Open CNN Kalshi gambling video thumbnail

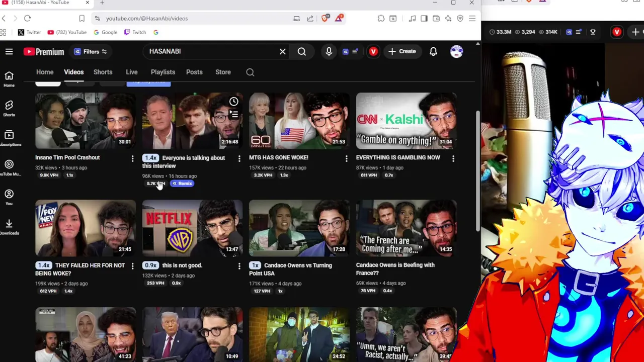pos(406,121)
